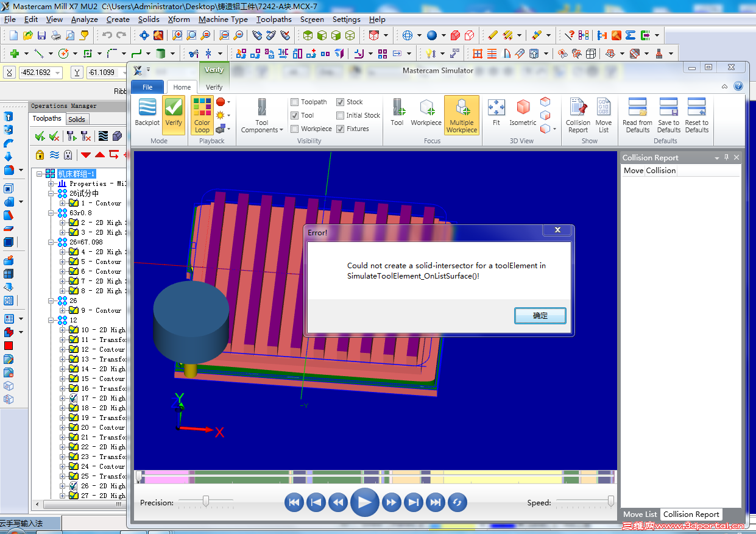Fit the 3D view
This screenshot has height=534, width=756.
pos(496,113)
